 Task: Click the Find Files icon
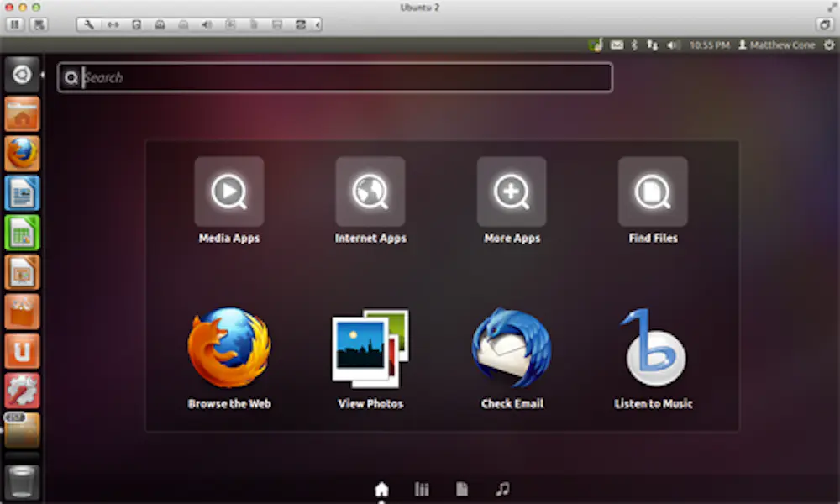point(653,192)
